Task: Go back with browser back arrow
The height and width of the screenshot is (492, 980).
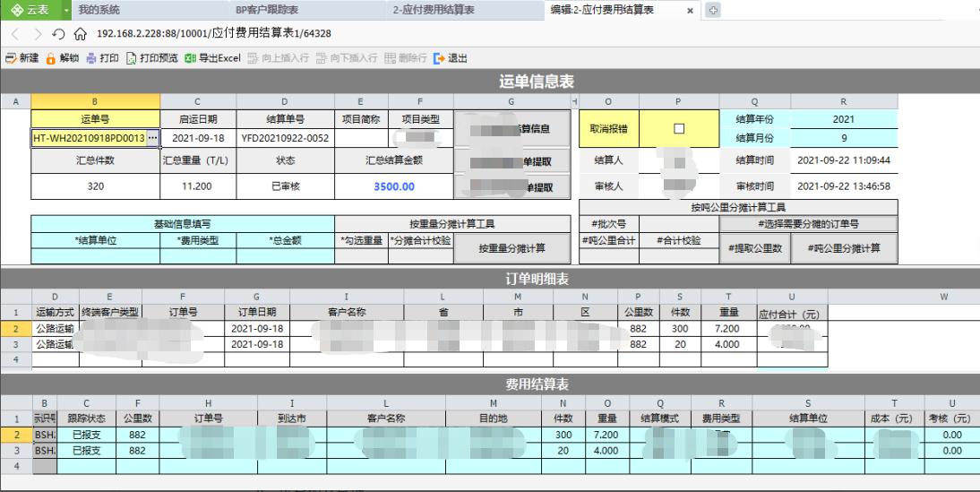Action: [15, 34]
